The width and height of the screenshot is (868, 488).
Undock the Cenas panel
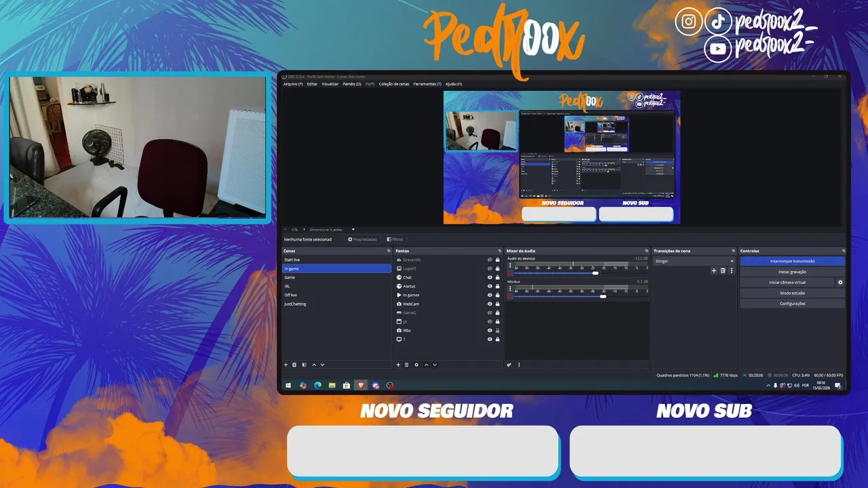pos(389,251)
